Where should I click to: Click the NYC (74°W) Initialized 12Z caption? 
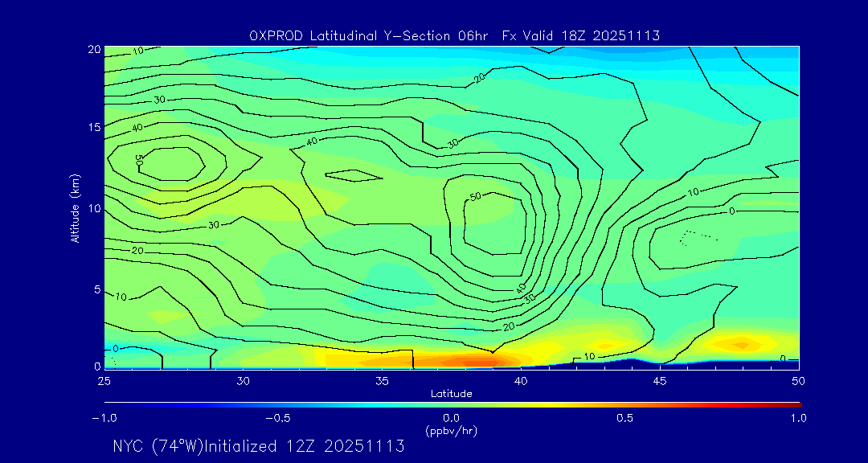click(259, 446)
